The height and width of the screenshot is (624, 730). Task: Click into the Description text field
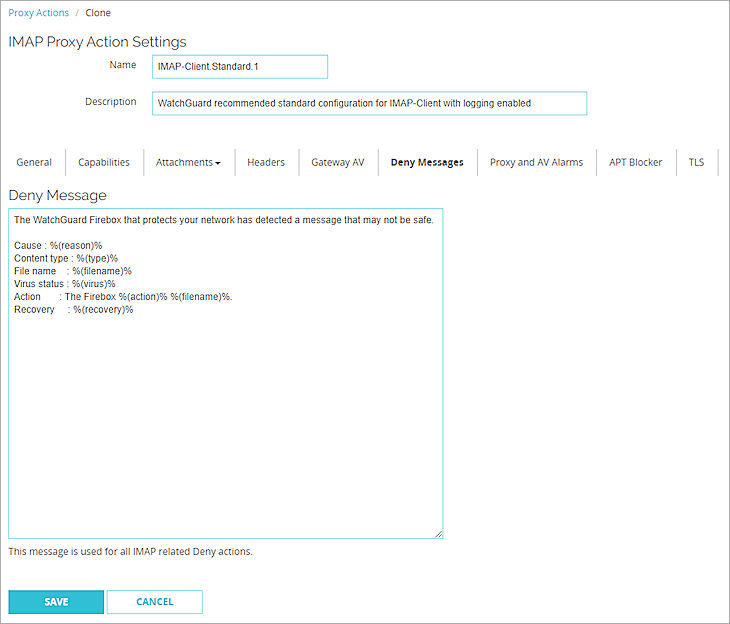click(369, 103)
